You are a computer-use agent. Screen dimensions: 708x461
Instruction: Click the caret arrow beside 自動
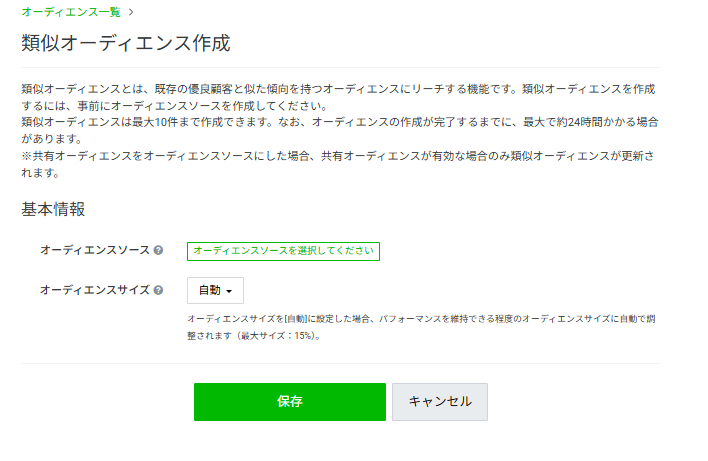230,292
